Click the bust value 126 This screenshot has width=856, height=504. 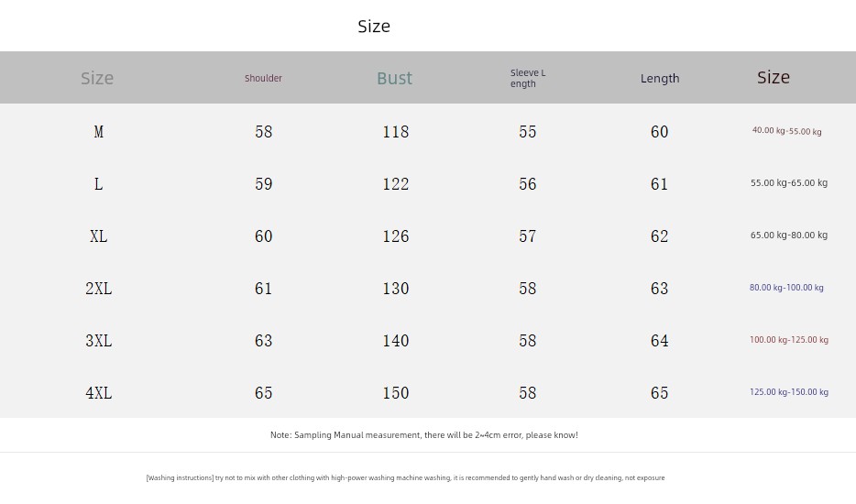click(396, 236)
